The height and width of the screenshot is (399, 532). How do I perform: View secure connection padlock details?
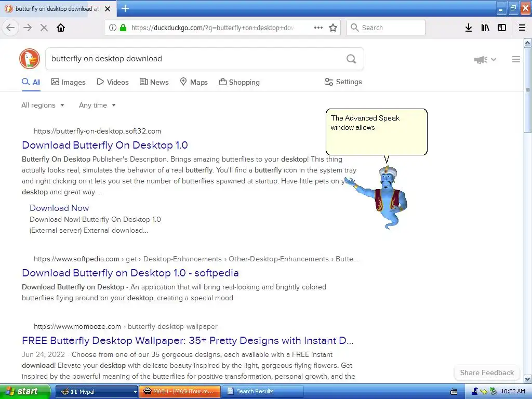pyautogui.click(x=123, y=28)
